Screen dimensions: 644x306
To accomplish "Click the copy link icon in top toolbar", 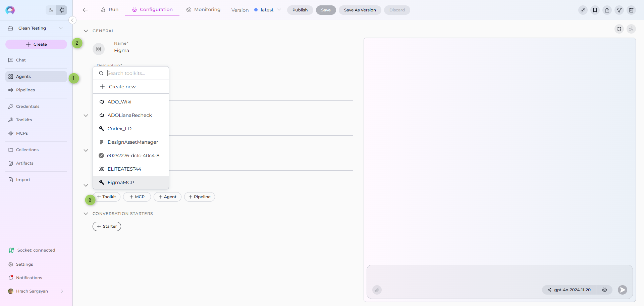I will click(x=583, y=10).
